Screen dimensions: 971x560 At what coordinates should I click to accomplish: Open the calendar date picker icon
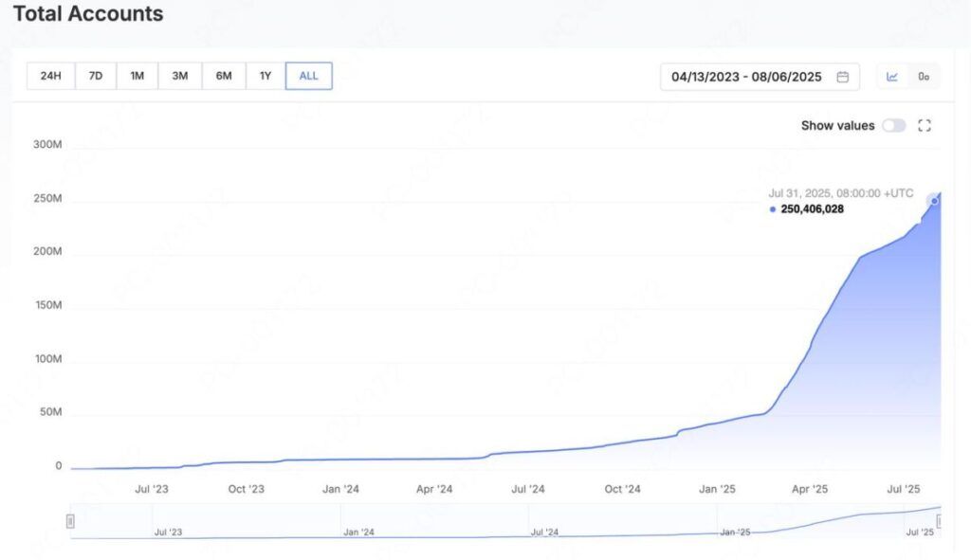pos(842,77)
